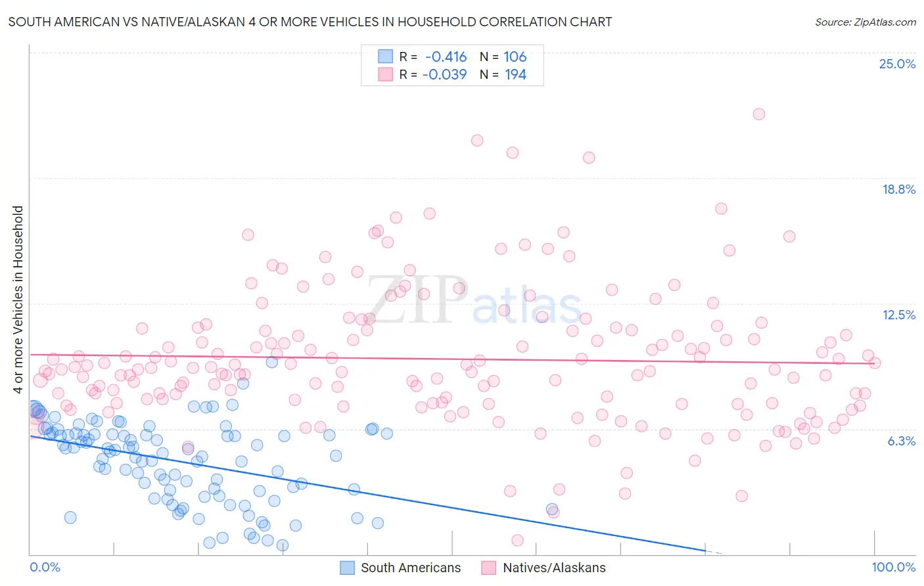The image size is (924, 586).
Task: Click the 25.0% y-axis label
Action: [x=897, y=64]
